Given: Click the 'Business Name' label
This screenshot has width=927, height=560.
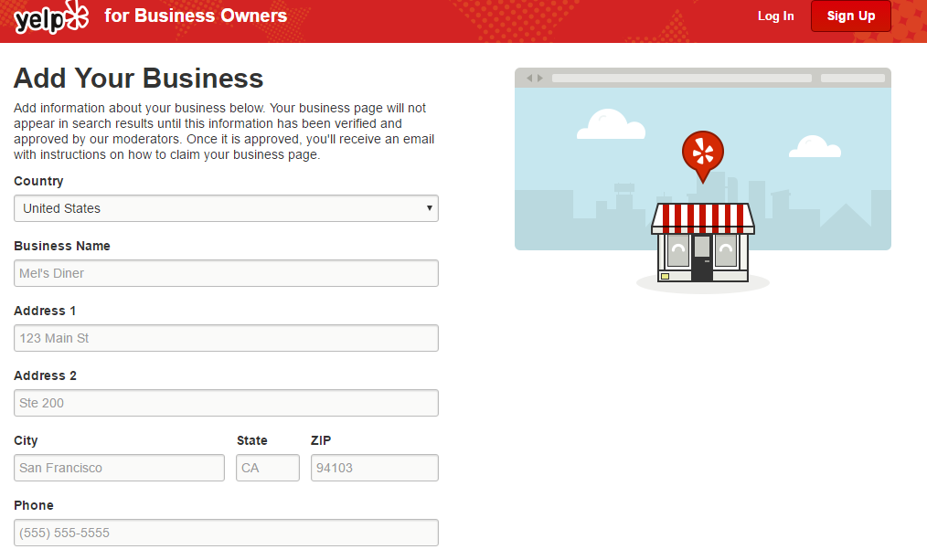Looking at the screenshot, I should pyautogui.click(x=62, y=246).
